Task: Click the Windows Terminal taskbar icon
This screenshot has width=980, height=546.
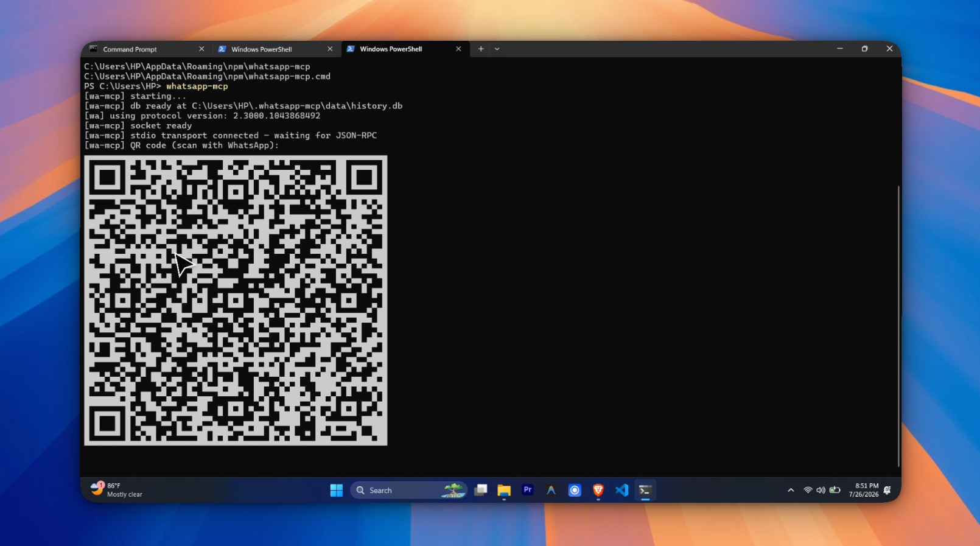Action: tap(645, 491)
